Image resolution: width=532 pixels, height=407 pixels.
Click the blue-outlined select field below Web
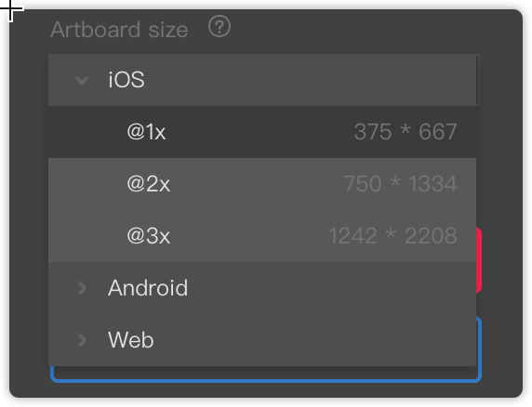pos(266,374)
